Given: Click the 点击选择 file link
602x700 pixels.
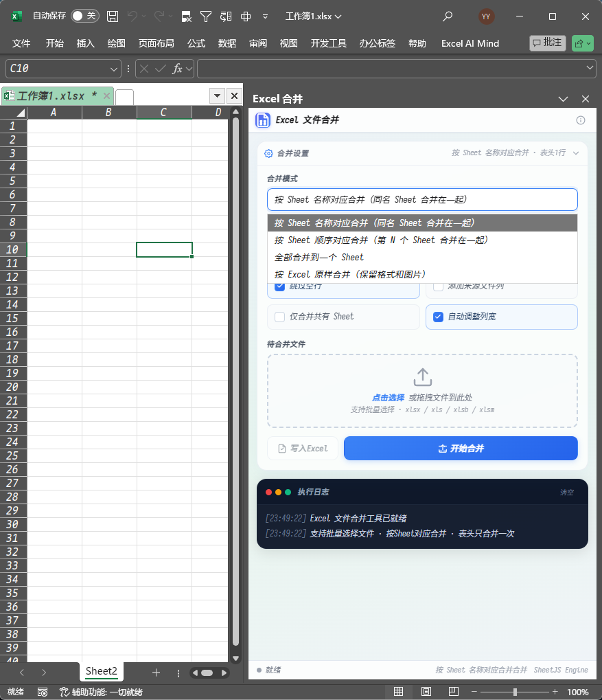Looking at the screenshot, I should tap(389, 397).
